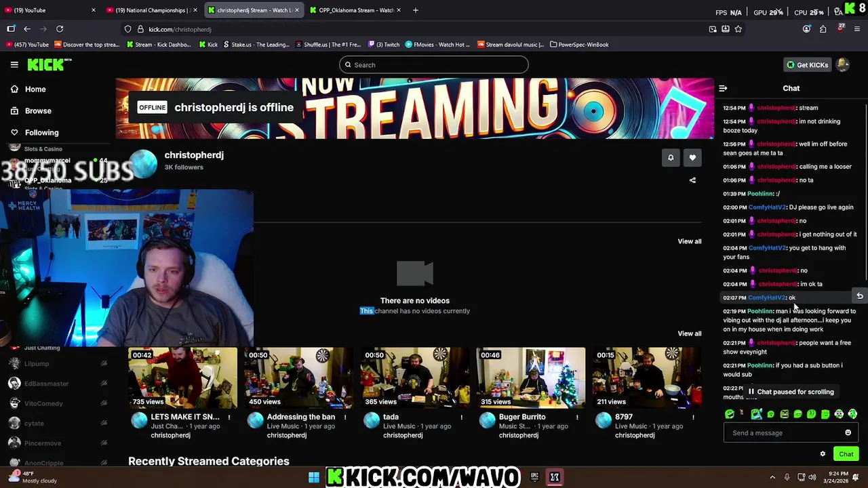The image size is (868, 488).
Task: Send message with green Chat button
Action: [846, 454]
